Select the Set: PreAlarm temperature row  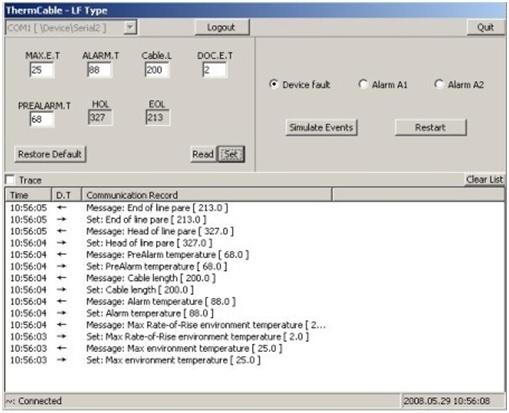[x=255, y=266]
